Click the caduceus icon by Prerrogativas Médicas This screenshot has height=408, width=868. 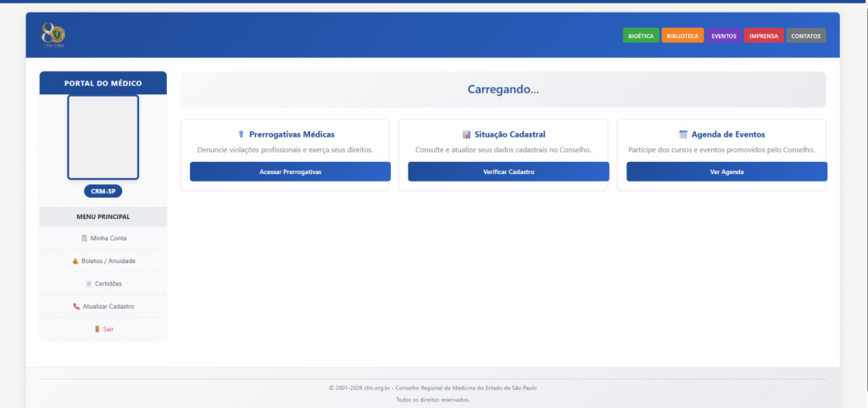click(x=241, y=135)
